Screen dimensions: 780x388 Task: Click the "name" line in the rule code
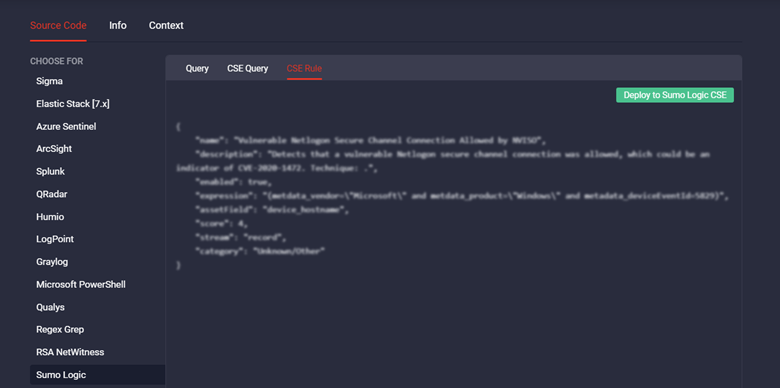[x=371, y=140]
